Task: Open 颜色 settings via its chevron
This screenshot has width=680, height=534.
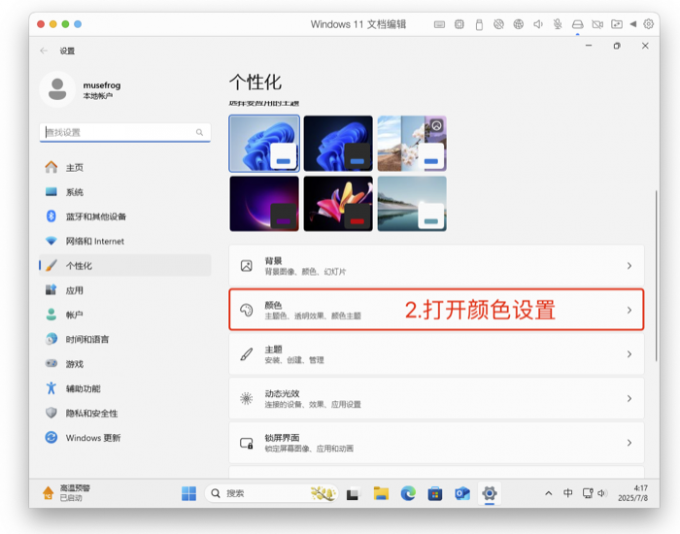Action: 629,310
